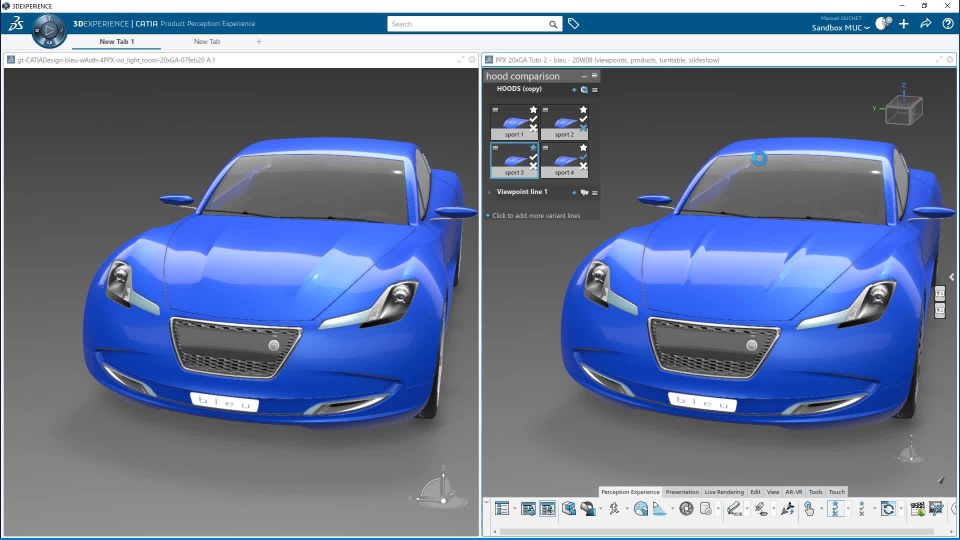Open hood comparison panel menu icon
960x540 pixels.
pos(594,76)
